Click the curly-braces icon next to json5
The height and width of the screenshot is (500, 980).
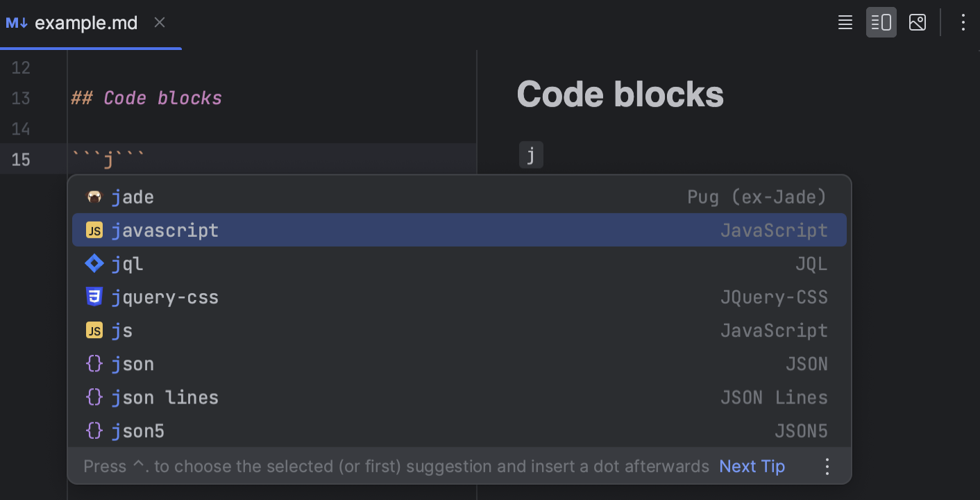(94, 431)
